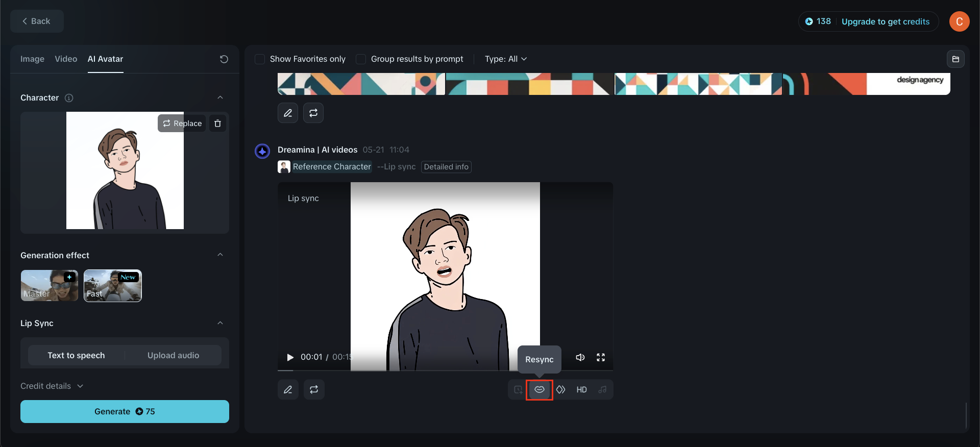This screenshot has height=447, width=980.
Task: Click the frame interpolation icon
Action: pos(560,390)
